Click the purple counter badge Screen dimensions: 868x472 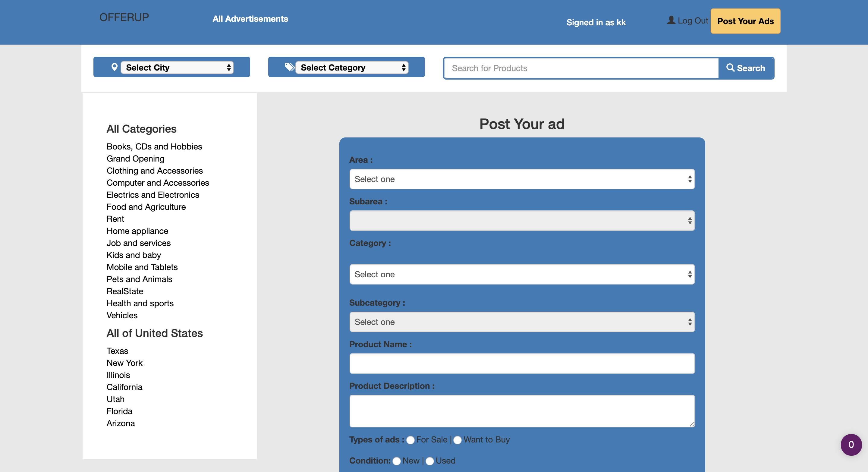[851, 444]
